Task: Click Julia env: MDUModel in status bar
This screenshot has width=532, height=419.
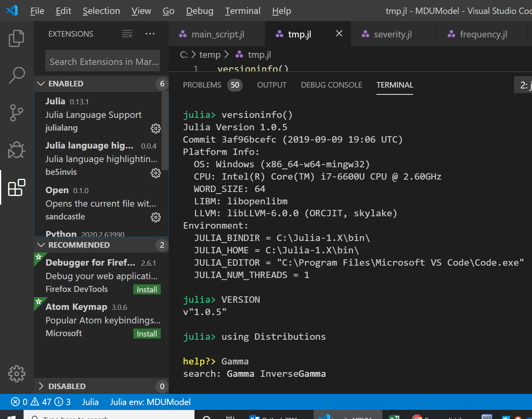Action: (150, 402)
